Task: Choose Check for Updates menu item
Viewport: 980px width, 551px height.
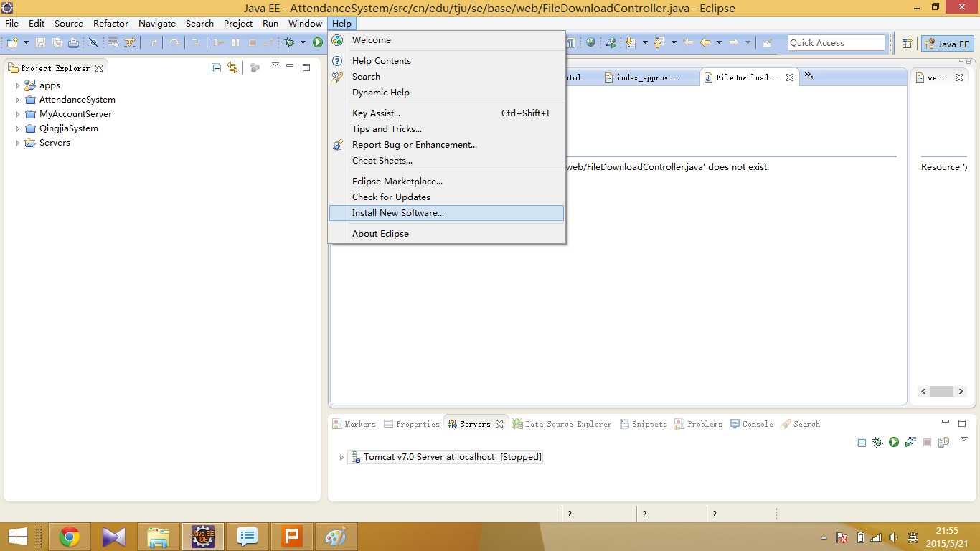Action: click(x=446, y=197)
